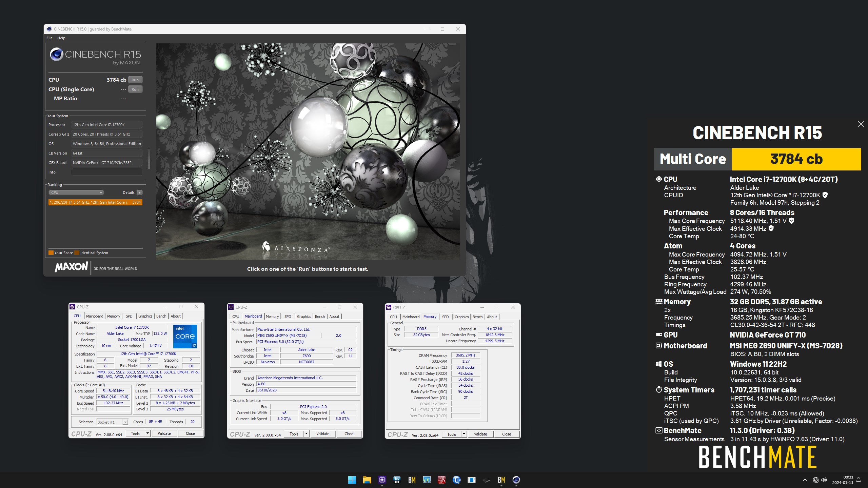Click the rendered Cinebench scene image
The width and height of the screenshot is (868, 488).
308,151
